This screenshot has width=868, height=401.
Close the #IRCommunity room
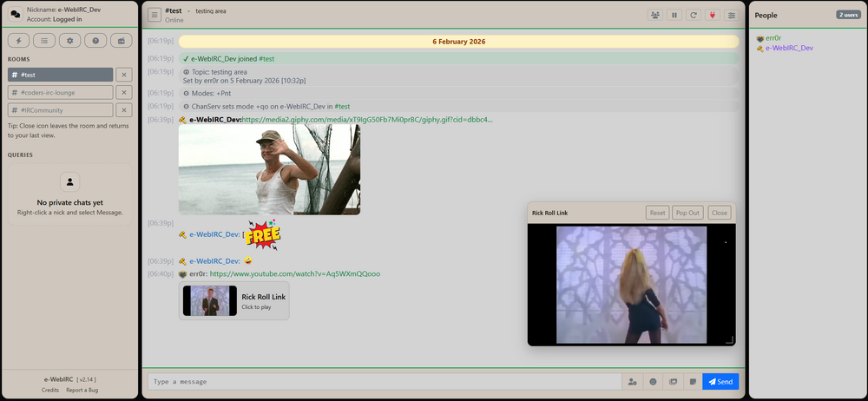pos(124,109)
